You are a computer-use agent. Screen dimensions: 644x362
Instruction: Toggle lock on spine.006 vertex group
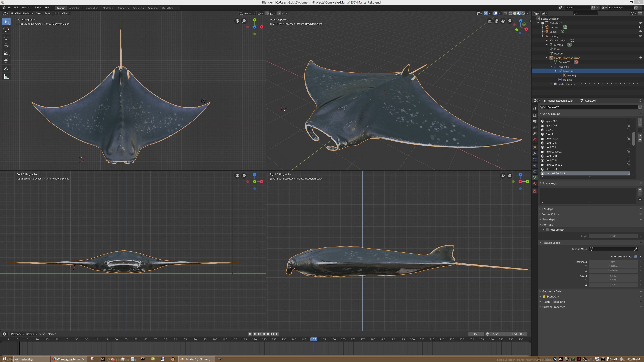pos(628,121)
